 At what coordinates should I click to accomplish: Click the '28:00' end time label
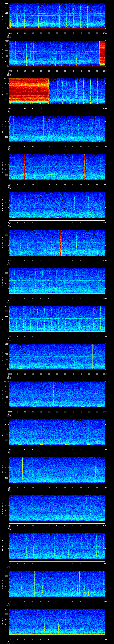(105, 450)
